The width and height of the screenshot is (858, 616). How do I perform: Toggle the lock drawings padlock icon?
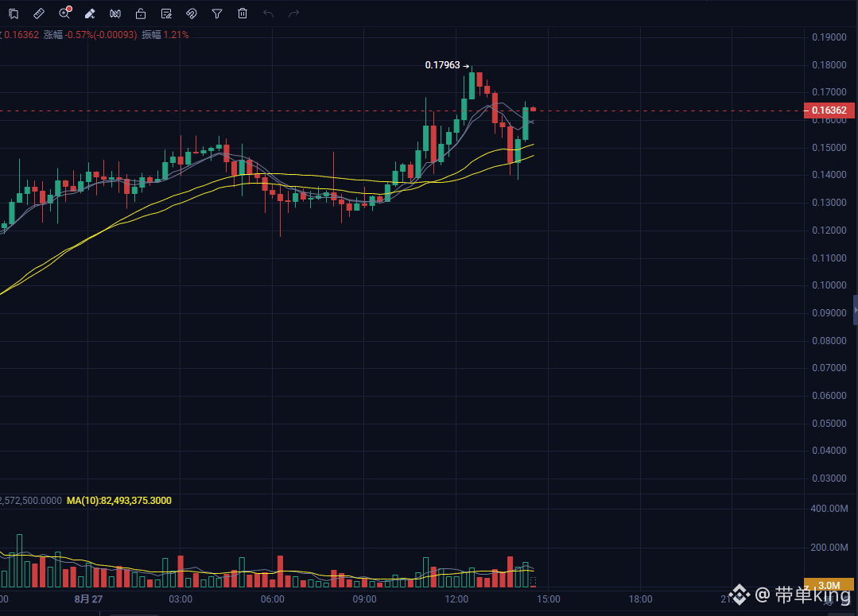pyautogui.click(x=141, y=14)
